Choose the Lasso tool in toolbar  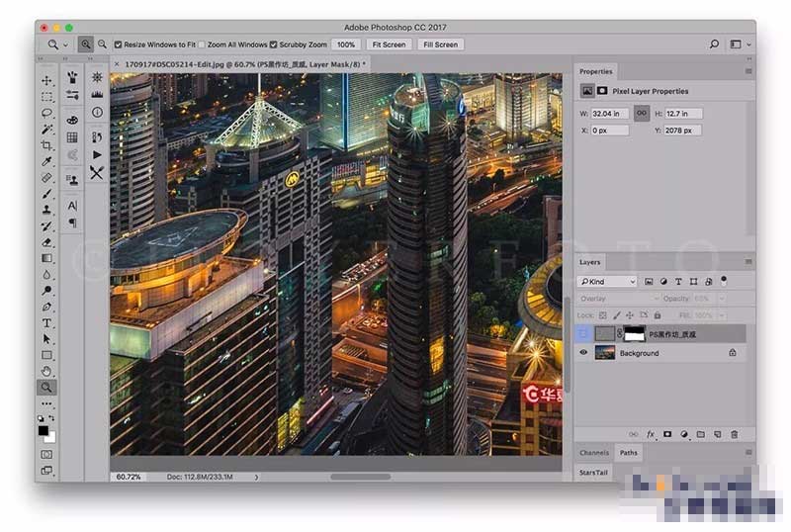click(x=46, y=113)
